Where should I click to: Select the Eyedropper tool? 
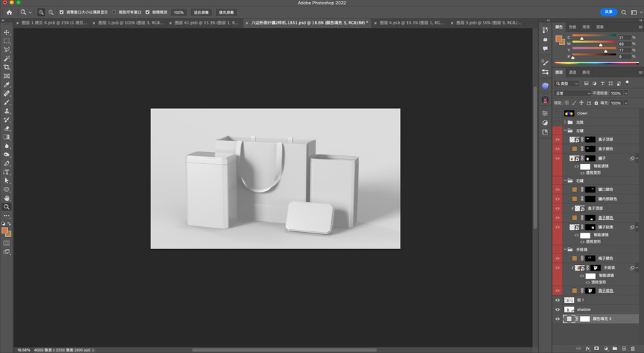6,84
